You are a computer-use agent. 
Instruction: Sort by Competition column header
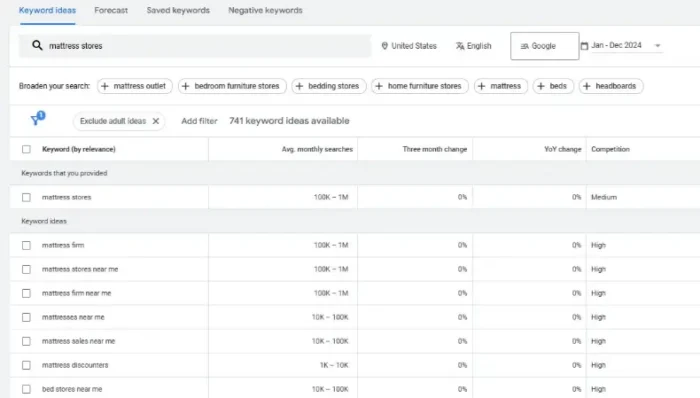tap(610, 149)
